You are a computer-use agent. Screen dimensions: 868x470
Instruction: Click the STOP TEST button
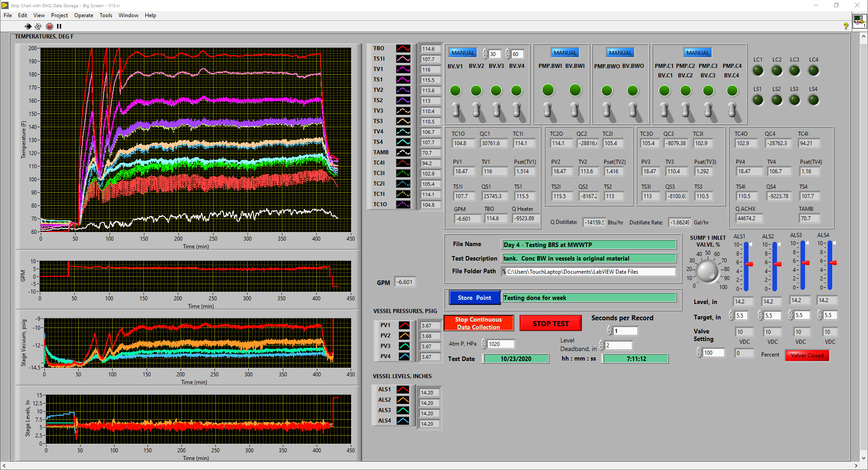coord(550,323)
